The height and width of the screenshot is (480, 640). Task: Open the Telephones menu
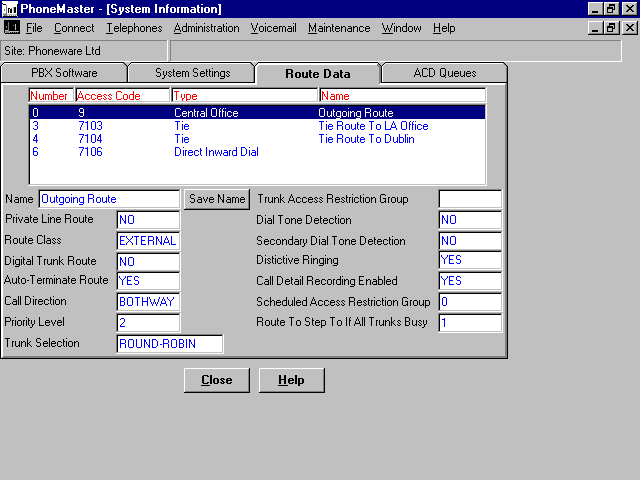click(x=134, y=28)
